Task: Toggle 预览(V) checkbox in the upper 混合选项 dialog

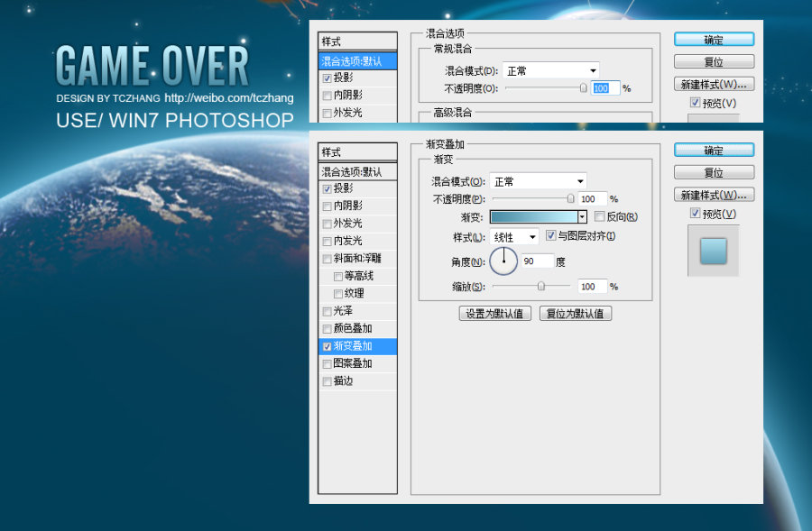Action: pyautogui.click(x=695, y=103)
